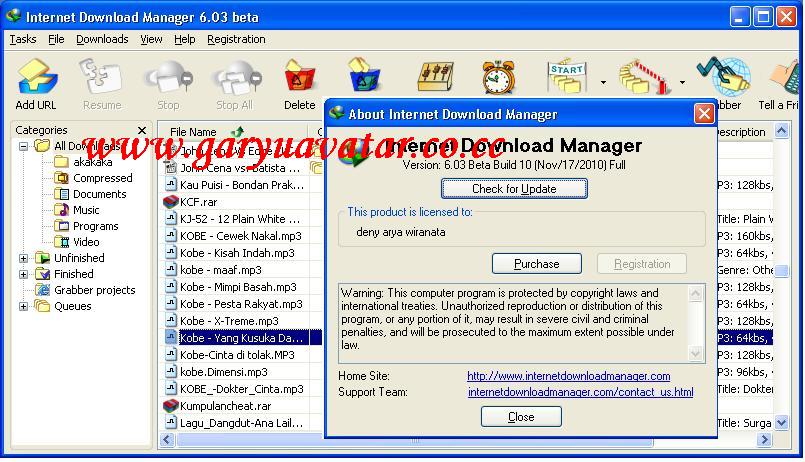
Task: Open the File menu
Action: point(56,40)
